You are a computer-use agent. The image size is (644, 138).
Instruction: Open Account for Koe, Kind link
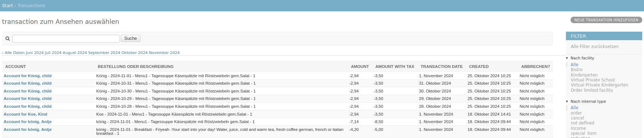click(x=26, y=114)
